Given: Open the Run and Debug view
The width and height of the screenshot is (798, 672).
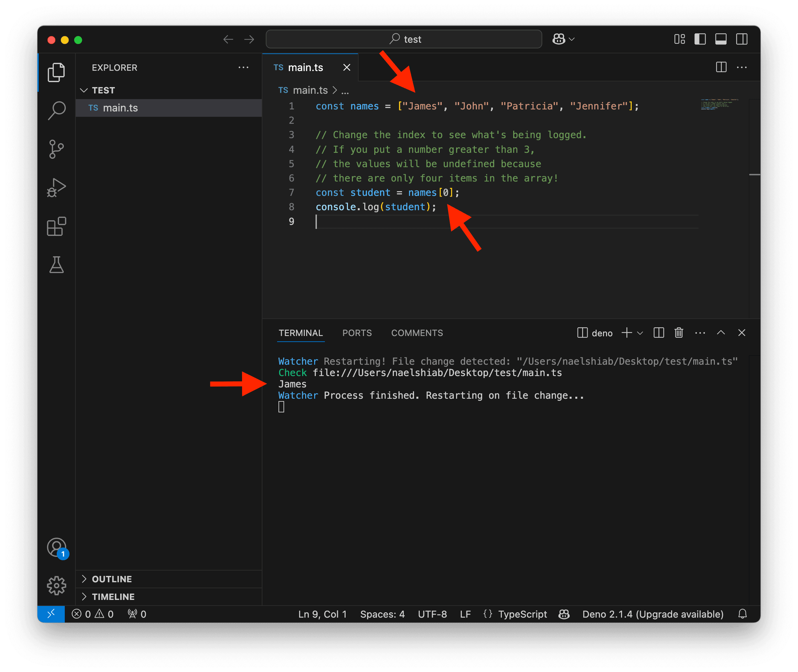Looking at the screenshot, I should point(56,188).
